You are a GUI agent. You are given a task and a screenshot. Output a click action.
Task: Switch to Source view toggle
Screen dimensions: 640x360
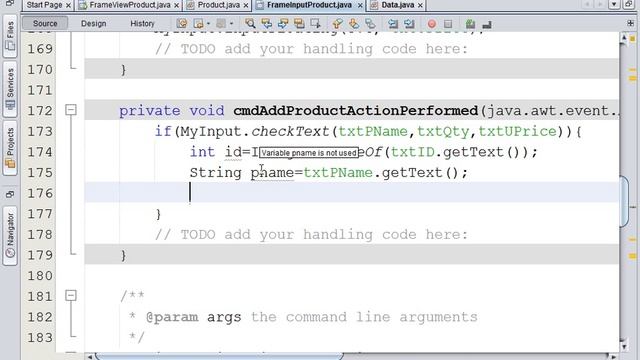45,23
